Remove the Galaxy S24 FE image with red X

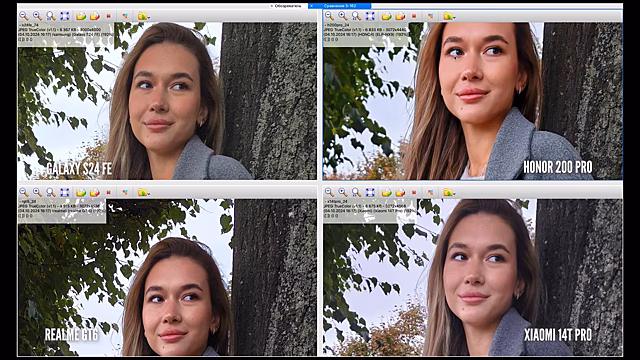[x=109, y=16]
